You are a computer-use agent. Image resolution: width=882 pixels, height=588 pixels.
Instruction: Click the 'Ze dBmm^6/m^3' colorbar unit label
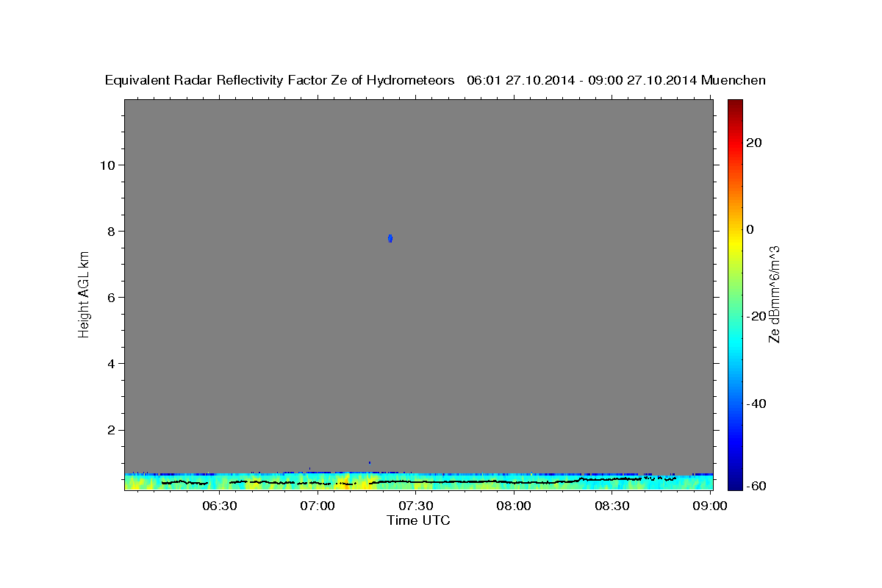click(x=774, y=295)
